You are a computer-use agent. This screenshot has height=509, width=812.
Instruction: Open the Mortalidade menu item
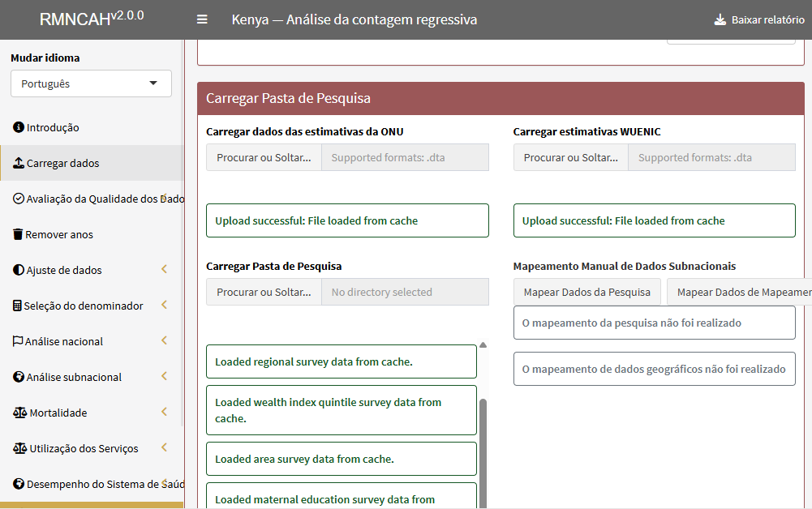pyautogui.click(x=92, y=413)
